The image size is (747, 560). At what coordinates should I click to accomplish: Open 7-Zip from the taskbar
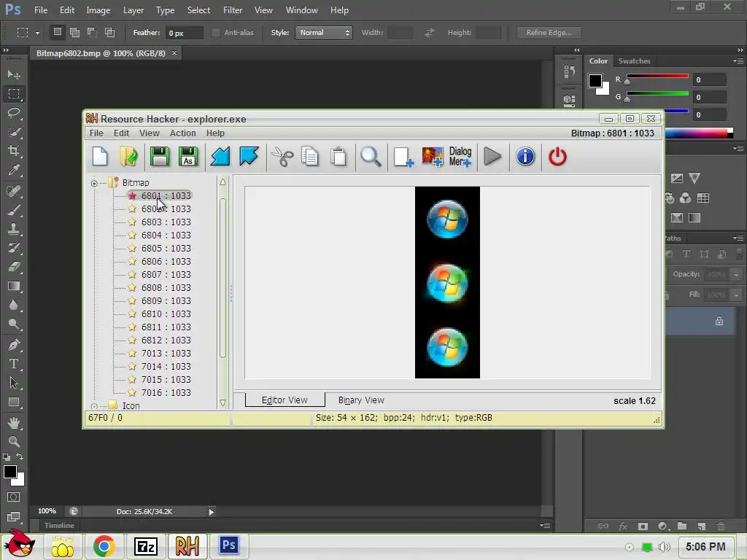[145, 546]
